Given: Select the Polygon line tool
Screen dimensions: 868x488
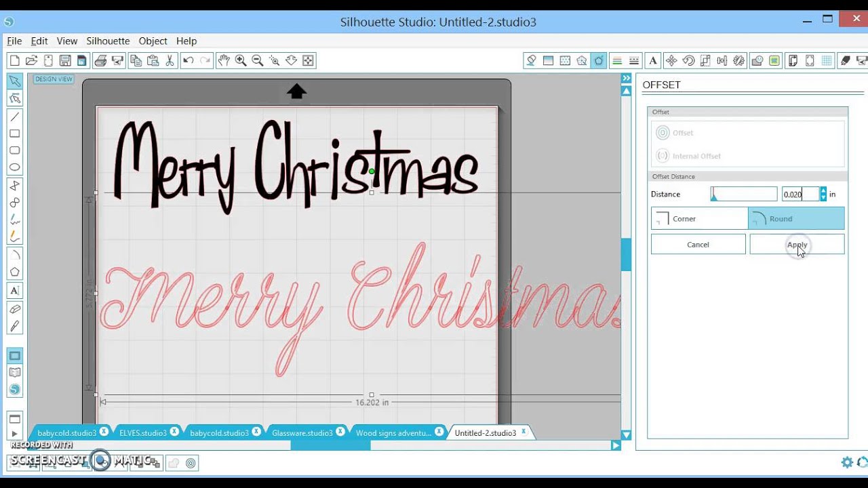Looking at the screenshot, I should (14, 186).
